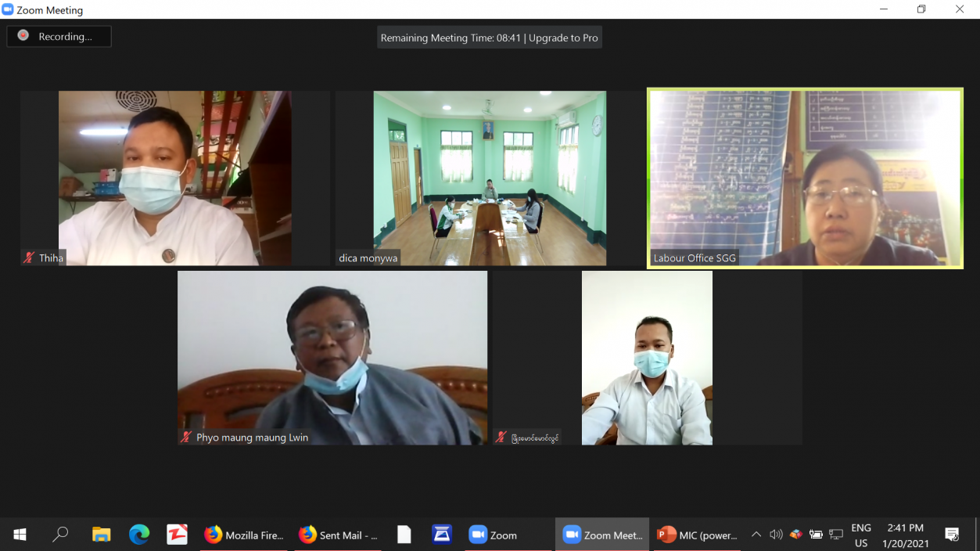
Task: Click muted mic icon beside Phyo maung
Action: click(x=186, y=438)
